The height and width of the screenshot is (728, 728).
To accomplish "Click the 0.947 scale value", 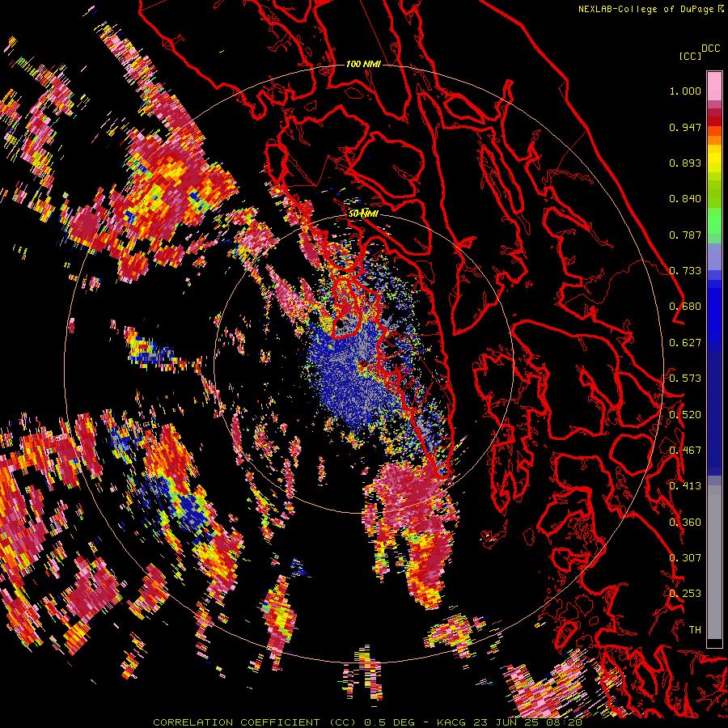I will pos(685,127).
